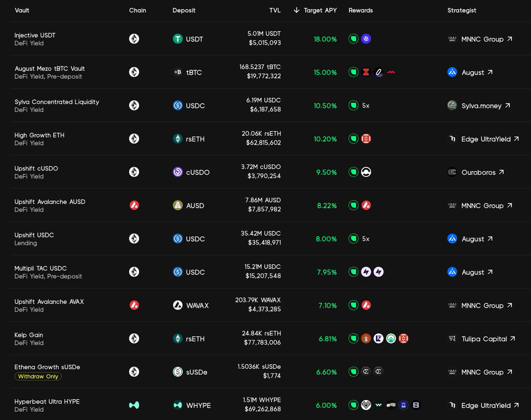Click the 18.00% target APY value
531x420 pixels.
325,39
